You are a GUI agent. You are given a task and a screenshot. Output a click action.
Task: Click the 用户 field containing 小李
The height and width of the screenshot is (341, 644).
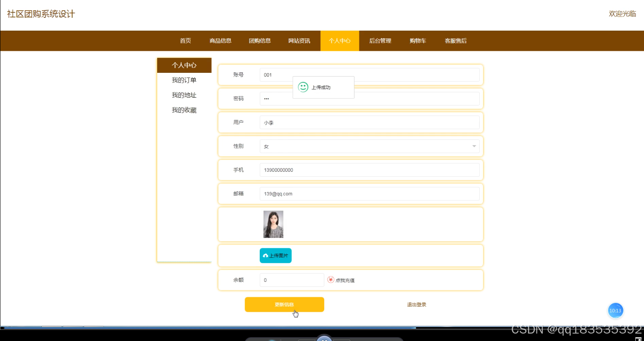point(369,122)
